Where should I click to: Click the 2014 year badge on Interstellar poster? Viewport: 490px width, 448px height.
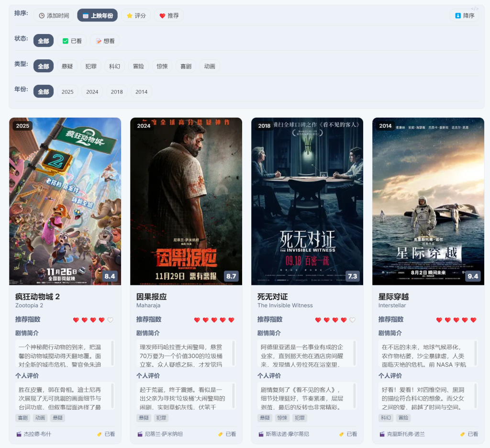coord(385,126)
